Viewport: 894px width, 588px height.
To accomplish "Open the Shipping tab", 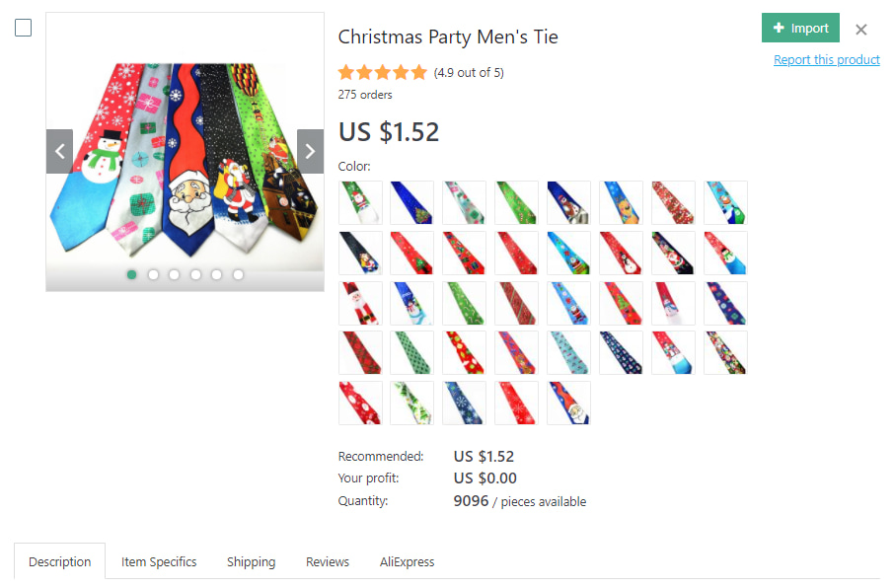I will pyautogui.click(x=251, y=561).
